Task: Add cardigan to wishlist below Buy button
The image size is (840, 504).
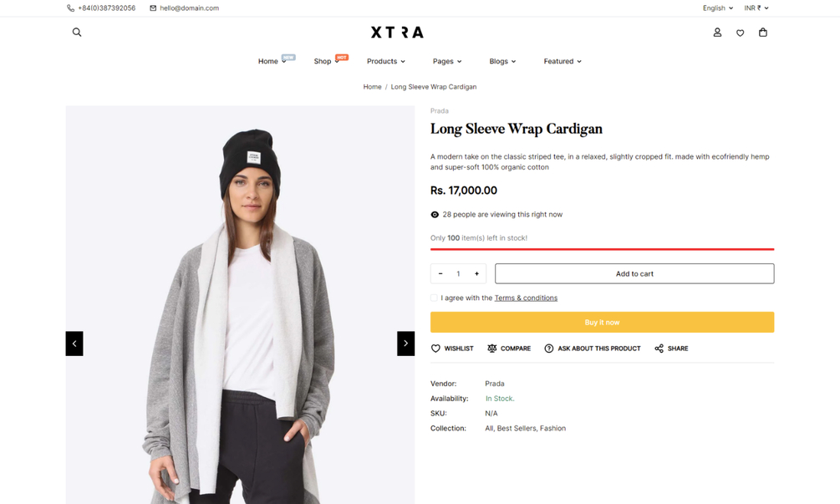Action: (452, 349)
